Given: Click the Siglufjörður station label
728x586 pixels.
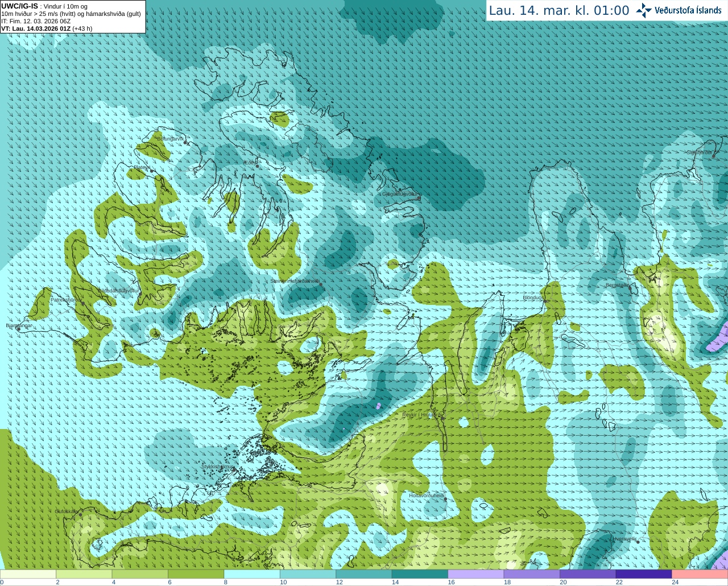Looking at the screenshot, I should 699,152.
